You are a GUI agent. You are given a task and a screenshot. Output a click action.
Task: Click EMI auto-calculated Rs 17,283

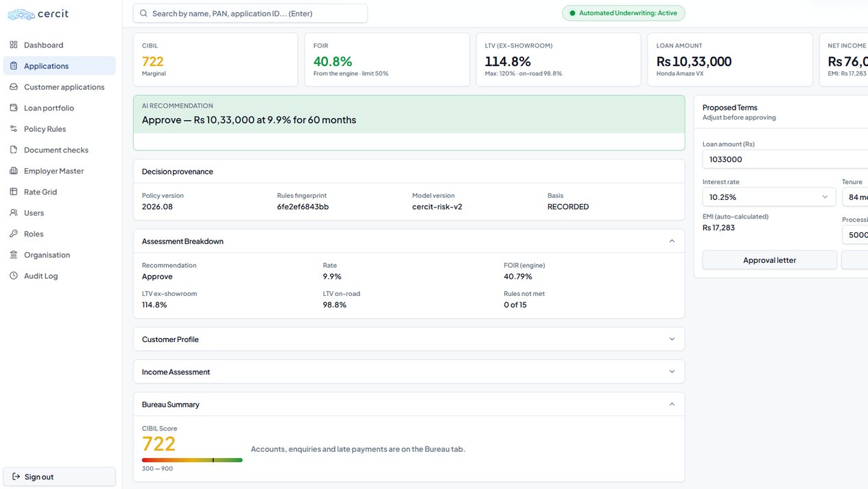pyautogui.click(x=718, y=227)
